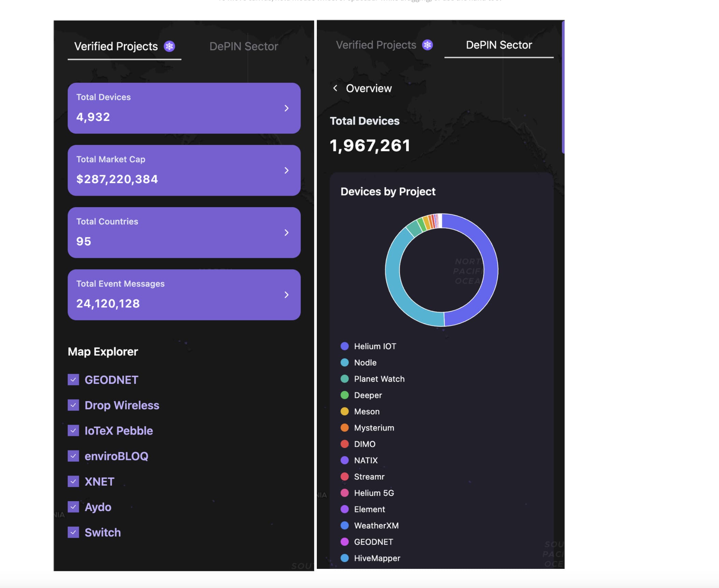Toggle the Aydo checkbox
This screenshot has width=719, height=588.
(73, 507)
